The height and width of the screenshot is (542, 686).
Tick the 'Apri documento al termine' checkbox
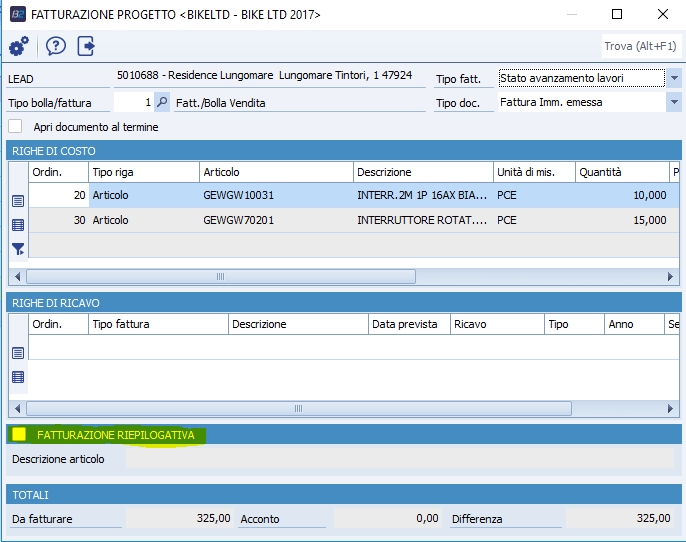(15, 126)
